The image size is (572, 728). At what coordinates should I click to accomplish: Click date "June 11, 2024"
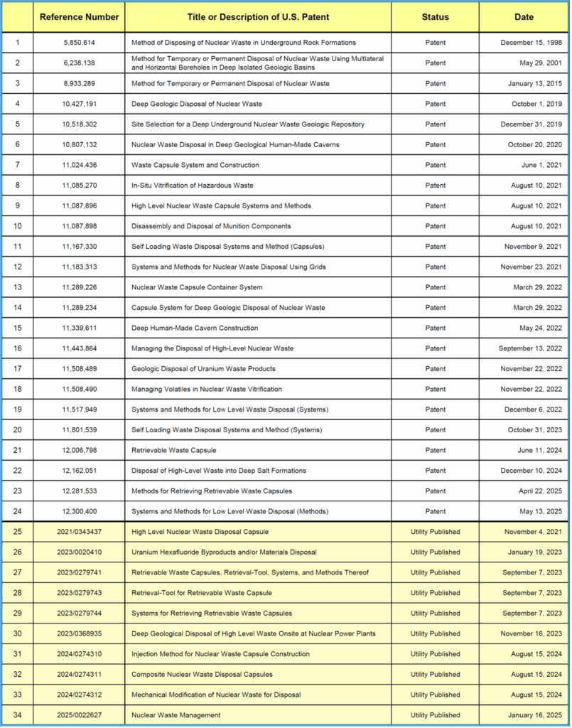[539, 450]
